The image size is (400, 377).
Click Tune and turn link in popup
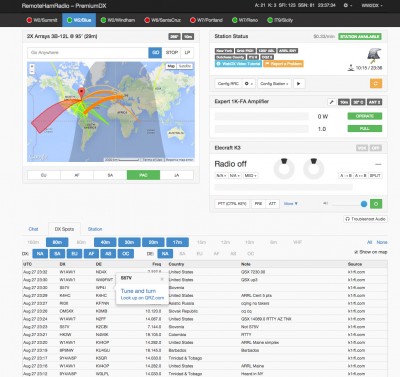point(138,291)
